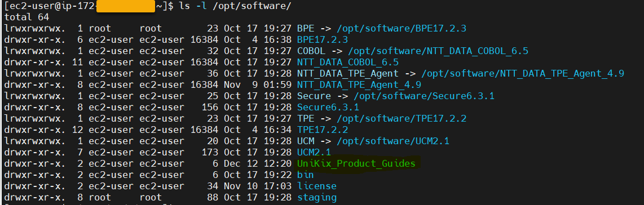
Task: Click the /opt/software/UCM2.1 target path
Action: [393, 141]
